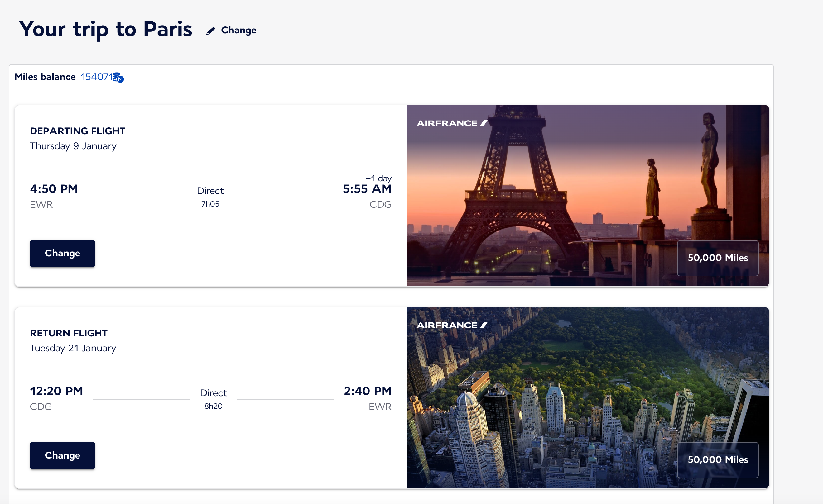823x504 pixels.
Task: Click the pencil edit icon beside trip title
Action: 210,31
